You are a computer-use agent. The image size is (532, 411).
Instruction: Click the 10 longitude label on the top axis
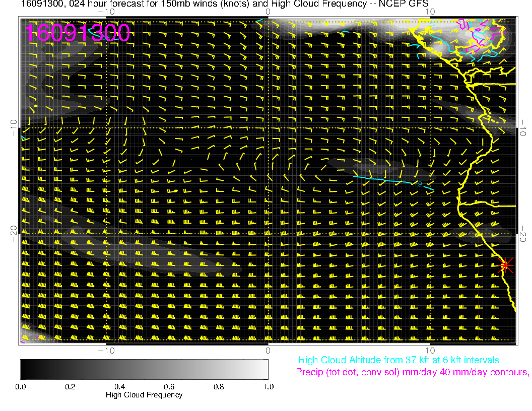pos(430,11)
